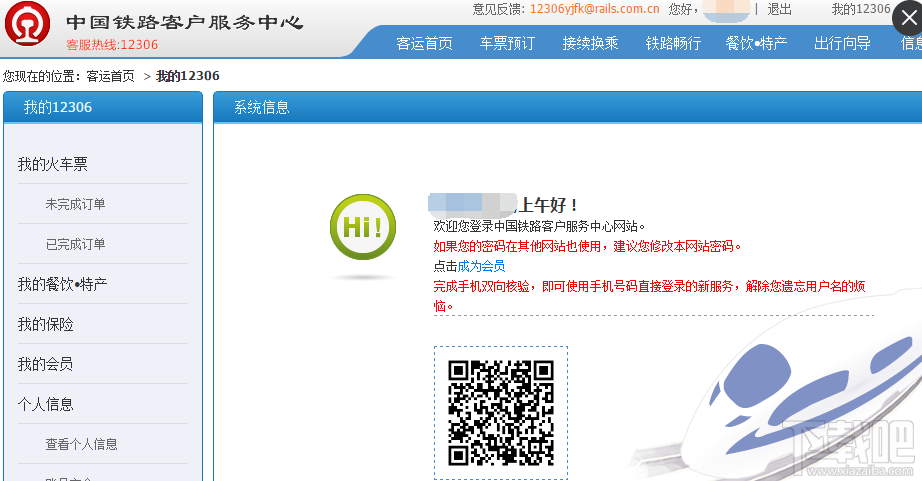Image resolution: width=922 pixels, height=481 pixels.
Task: Click the 中国铁路客户服务中心 site title
Action: coord(185,22)
